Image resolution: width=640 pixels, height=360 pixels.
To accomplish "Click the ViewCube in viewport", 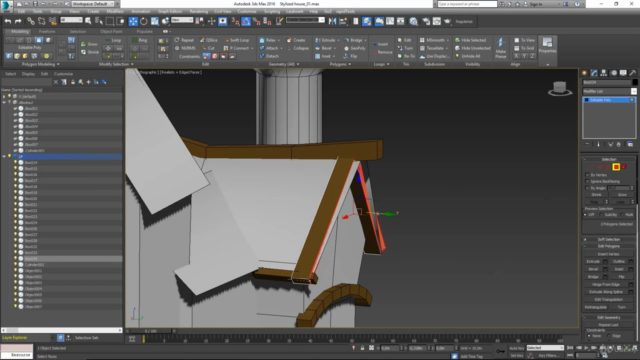I will click(x=560, y=88).
